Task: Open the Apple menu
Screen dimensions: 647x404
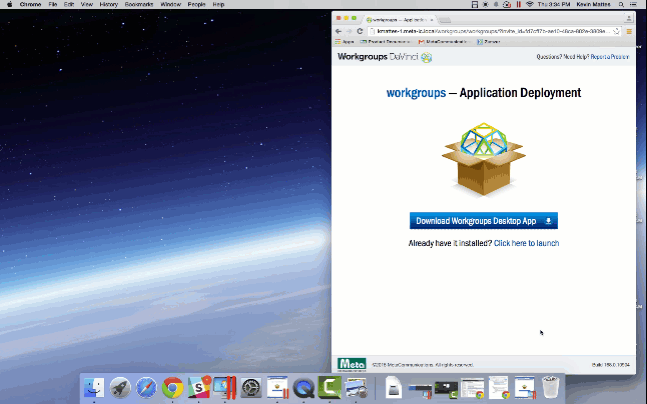Action: [9, 4]
